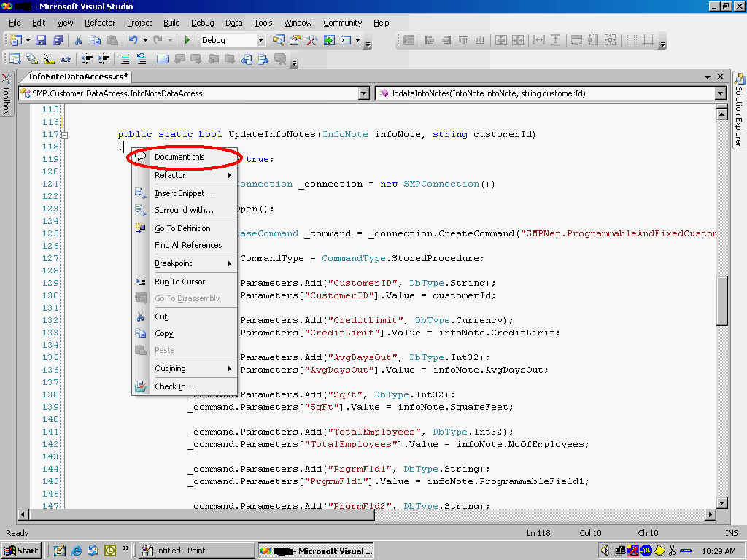Click an alignment icon on the Layout toolbar
The image size is (747, 560).
[x=124, y=59]
